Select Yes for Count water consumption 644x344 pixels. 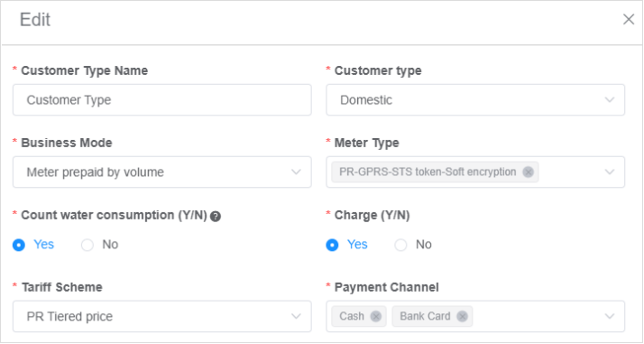(19, 245)
